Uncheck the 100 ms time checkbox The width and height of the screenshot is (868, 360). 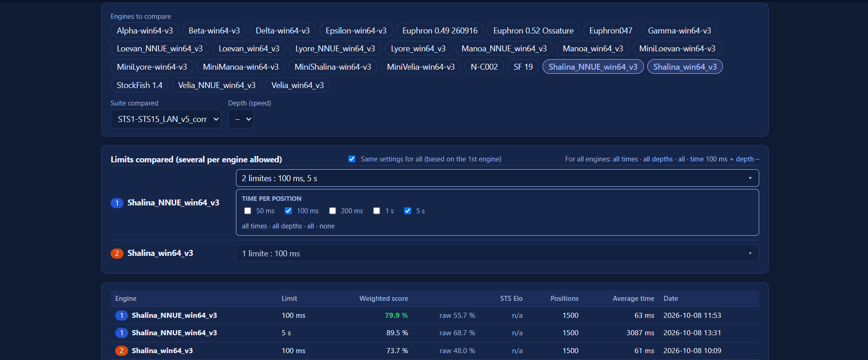(288, 211)
